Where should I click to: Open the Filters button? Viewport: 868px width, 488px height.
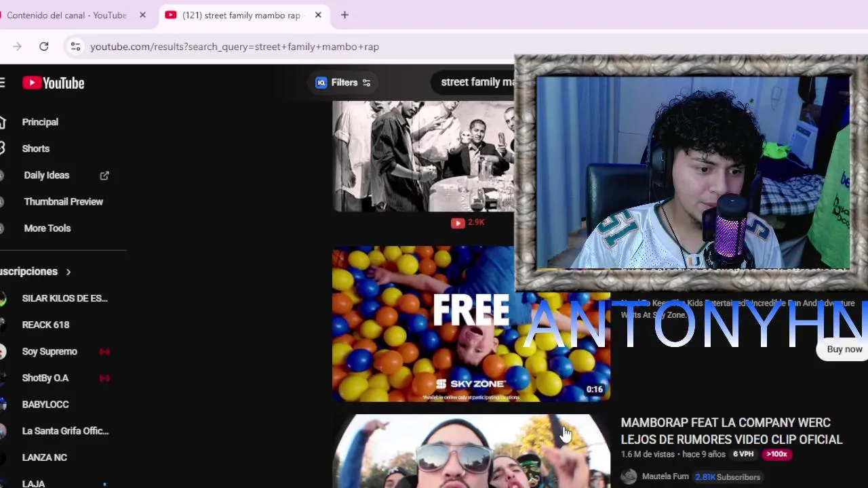(343, 83)
